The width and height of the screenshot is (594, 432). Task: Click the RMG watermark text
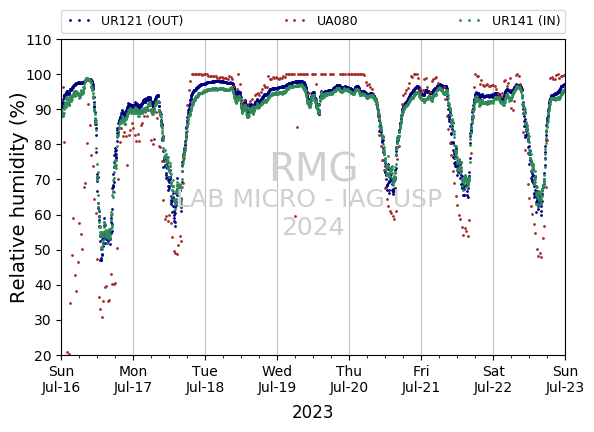tap(314, 168)
